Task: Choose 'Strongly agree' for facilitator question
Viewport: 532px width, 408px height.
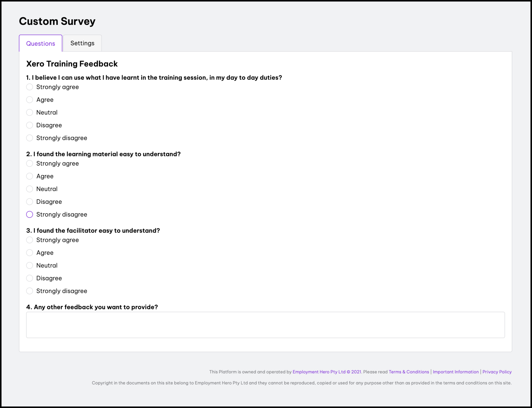Action: (29, 240)
